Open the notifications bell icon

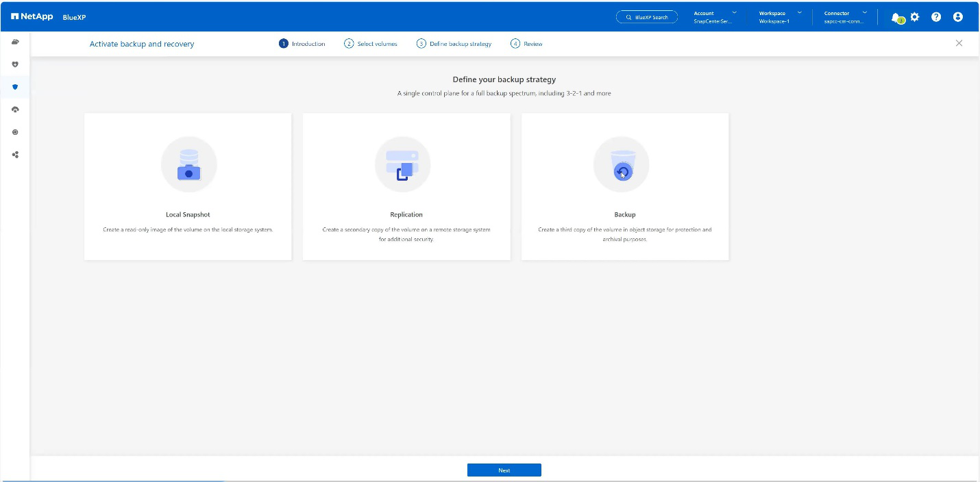(896, 17)
